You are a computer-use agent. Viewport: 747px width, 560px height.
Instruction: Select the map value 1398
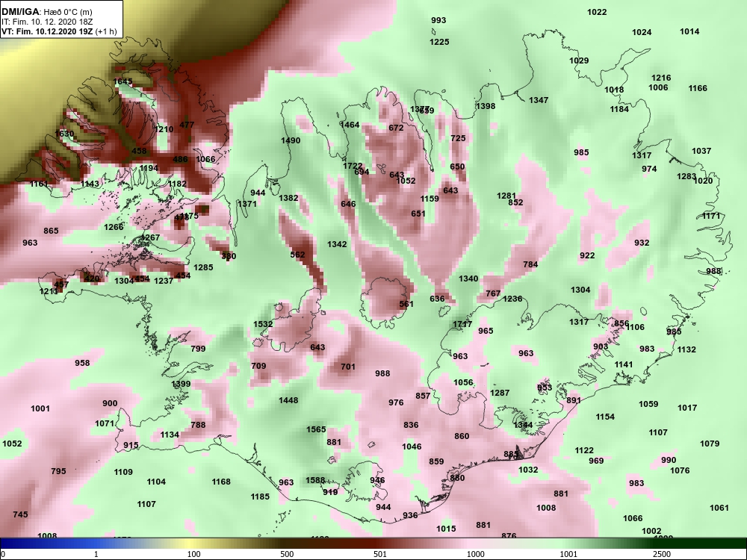(486, 106)
